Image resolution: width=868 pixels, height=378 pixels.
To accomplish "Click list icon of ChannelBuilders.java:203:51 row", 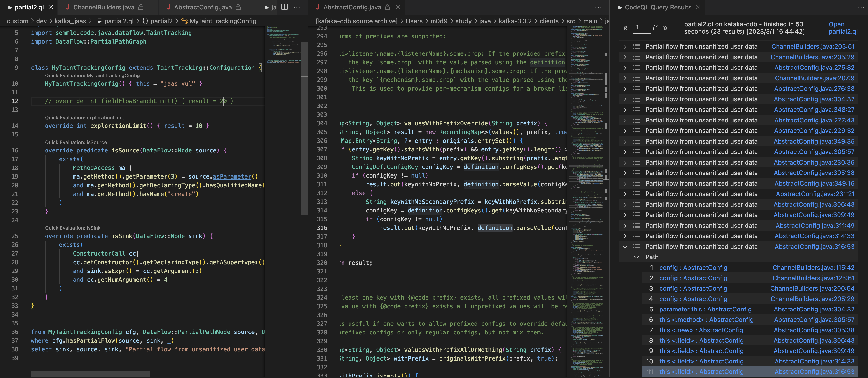I will (x=637, y=46).
